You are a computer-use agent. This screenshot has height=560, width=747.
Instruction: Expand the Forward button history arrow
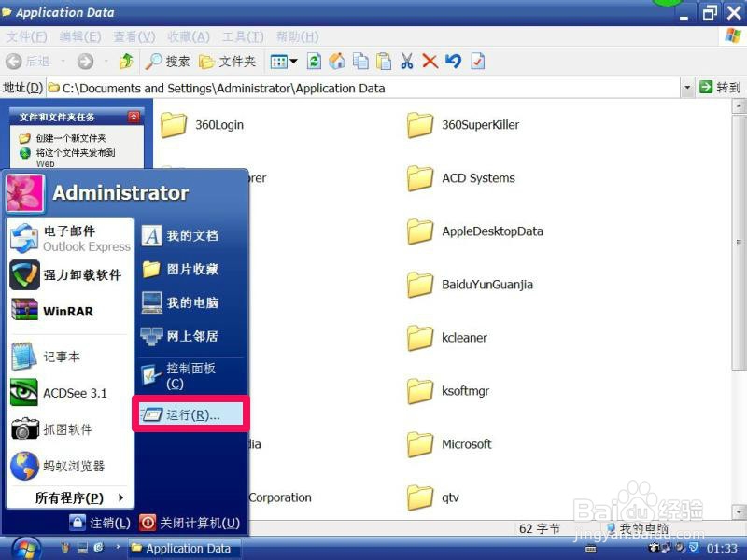point(106,62)
